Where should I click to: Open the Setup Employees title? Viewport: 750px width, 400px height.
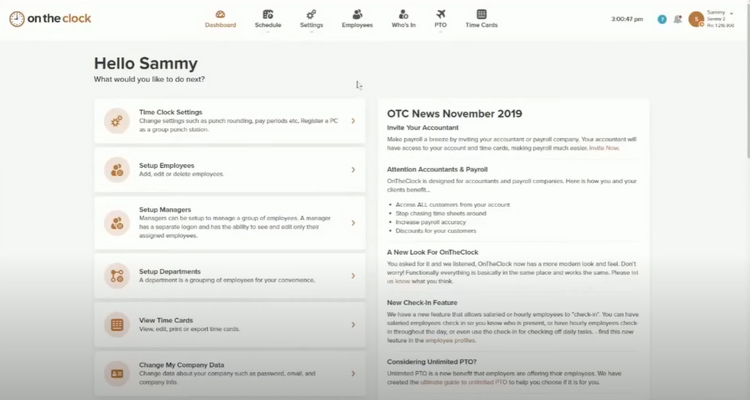[x=166, y=166]
